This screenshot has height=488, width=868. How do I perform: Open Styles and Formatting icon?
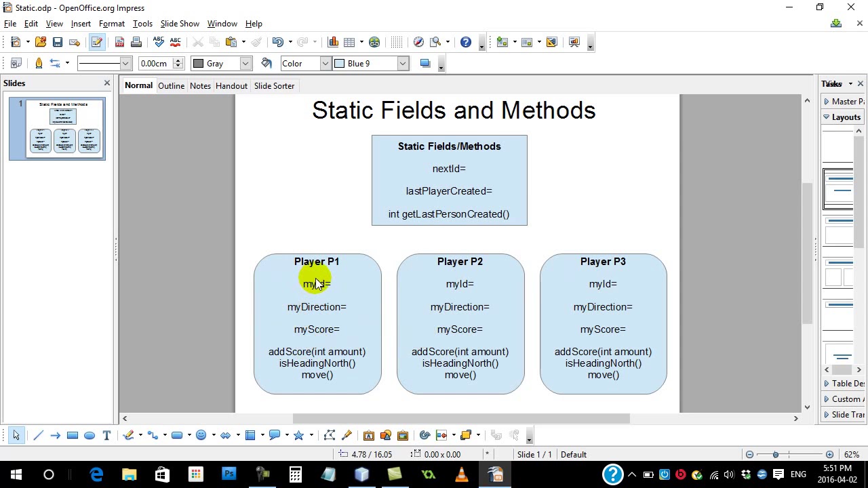click(x=16, y=63)
